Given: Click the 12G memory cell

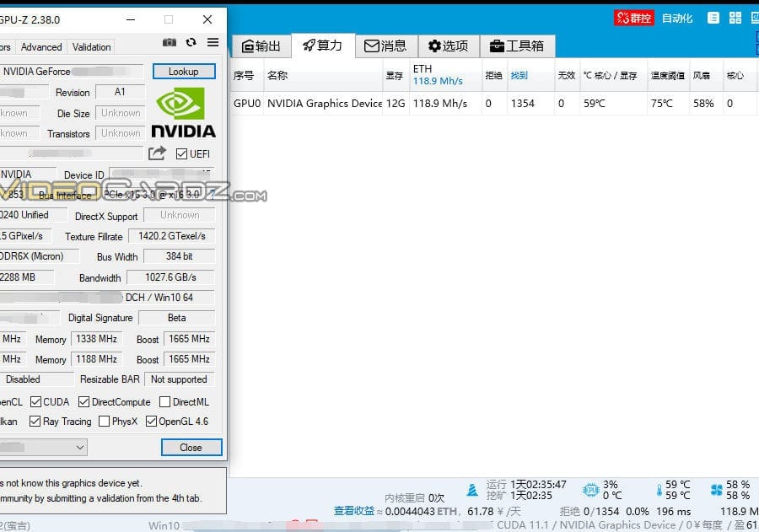Looking at the screenshot, I should [396, 103].
